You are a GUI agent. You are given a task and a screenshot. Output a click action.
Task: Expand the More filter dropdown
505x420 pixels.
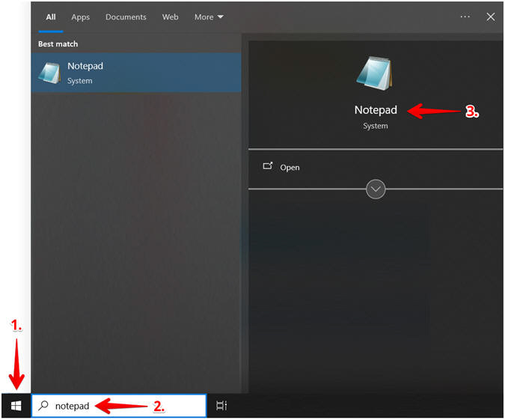pyautogui.click(x=209, y=17)
